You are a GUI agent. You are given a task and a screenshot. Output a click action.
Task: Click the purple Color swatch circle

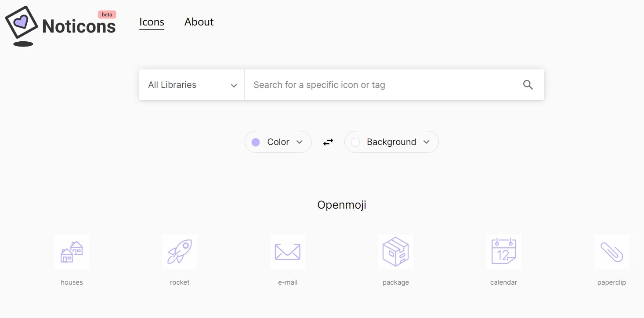pos(256,142)
